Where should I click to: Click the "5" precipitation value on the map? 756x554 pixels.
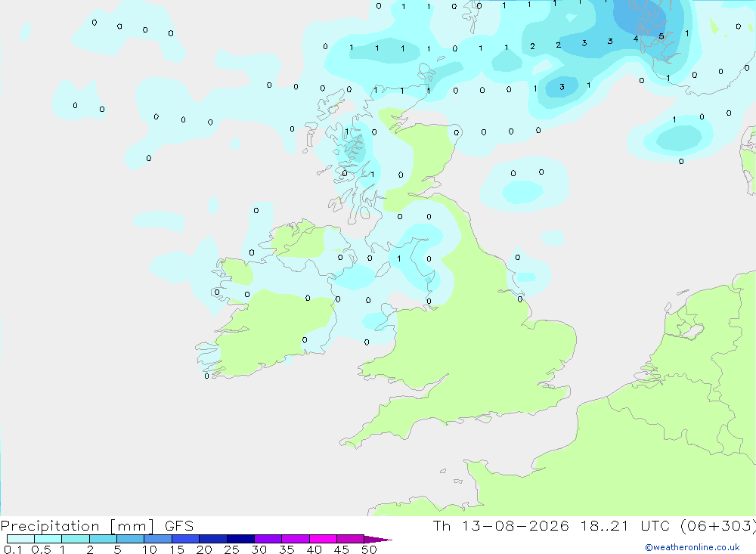coord(661,36)
